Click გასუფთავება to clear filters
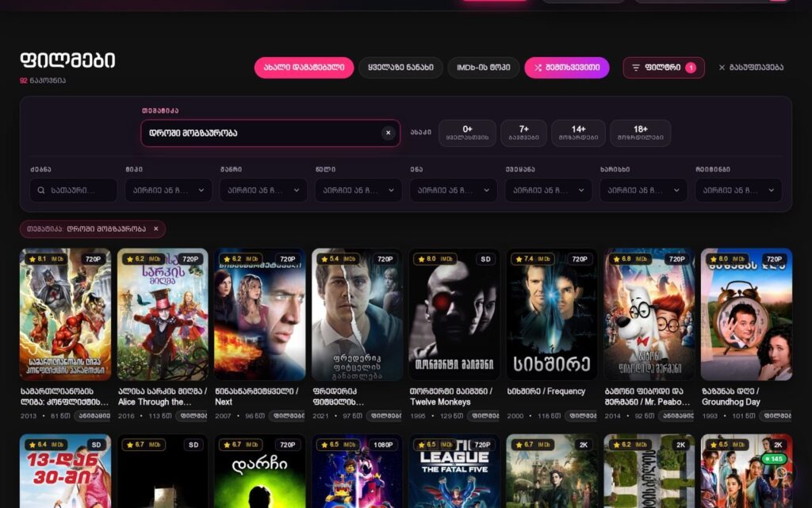The height and width of the screenshot is (508, 812). [x=751, y=67]
